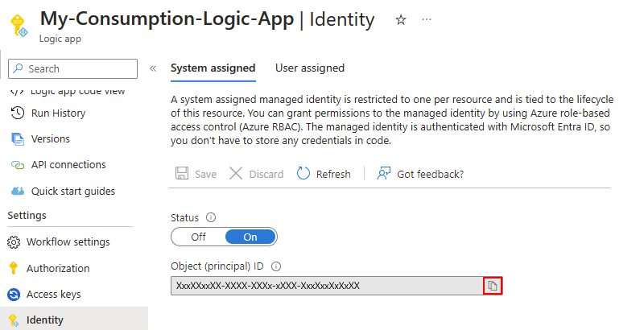Click the 'Logic app' subtitle text
The height and width of the screenshot is (330, 644).
[x=60, y=39]
